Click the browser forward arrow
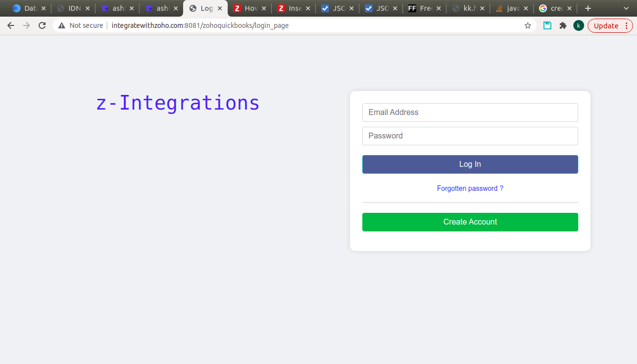The height and width of the screenshot is (364, 637). [x=26, y=25]
